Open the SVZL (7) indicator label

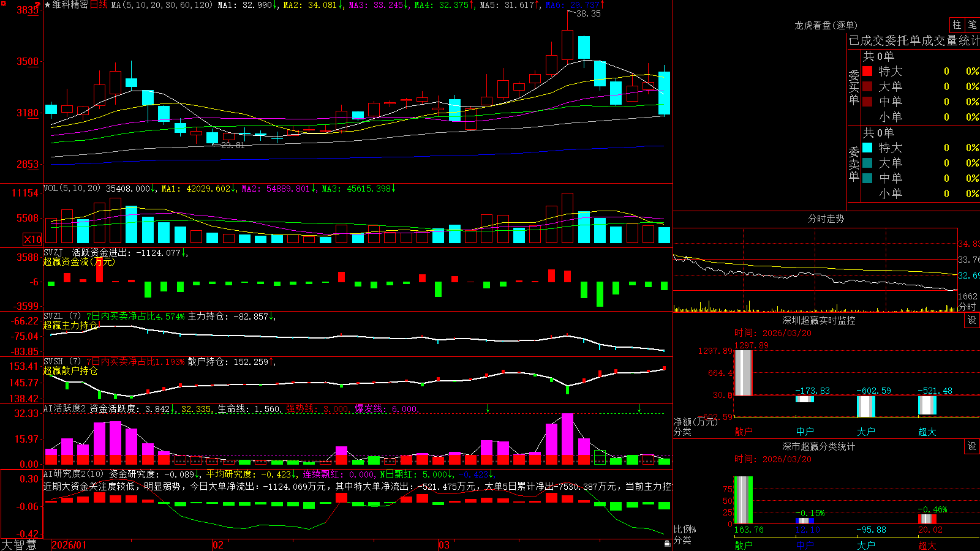pyautogui.click(x=62, y=317)
